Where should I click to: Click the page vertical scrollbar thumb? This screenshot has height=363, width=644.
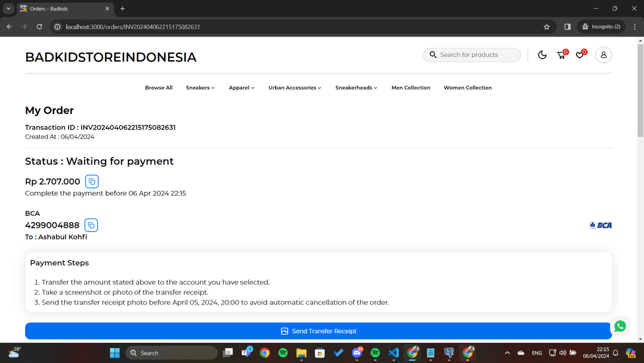[640, 90]
